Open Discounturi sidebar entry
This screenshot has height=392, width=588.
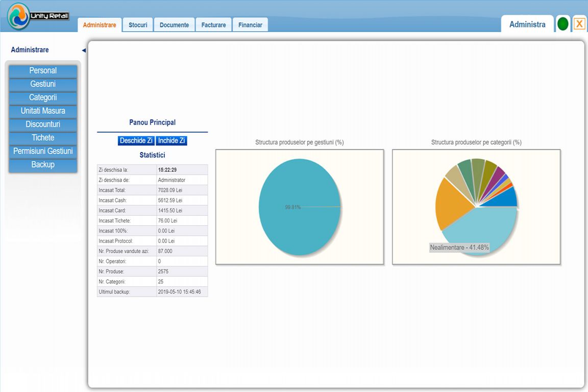tap(43, 125)
